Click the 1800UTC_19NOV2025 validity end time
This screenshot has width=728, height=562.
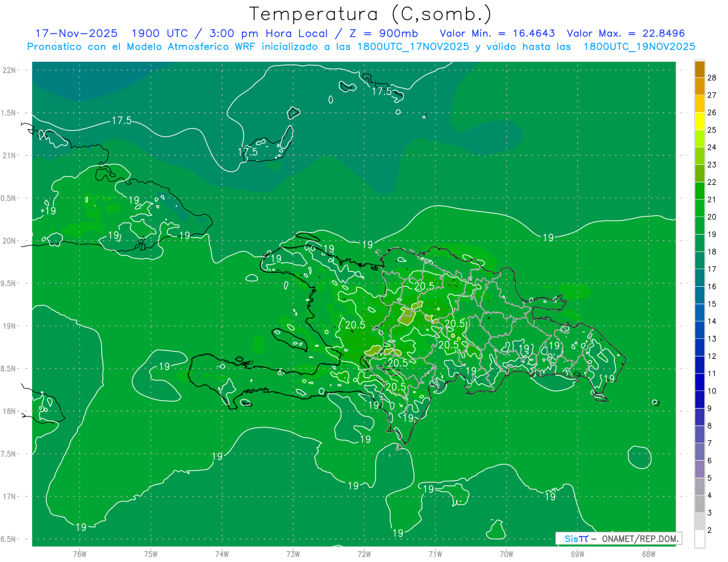click(x=639, y=47)
